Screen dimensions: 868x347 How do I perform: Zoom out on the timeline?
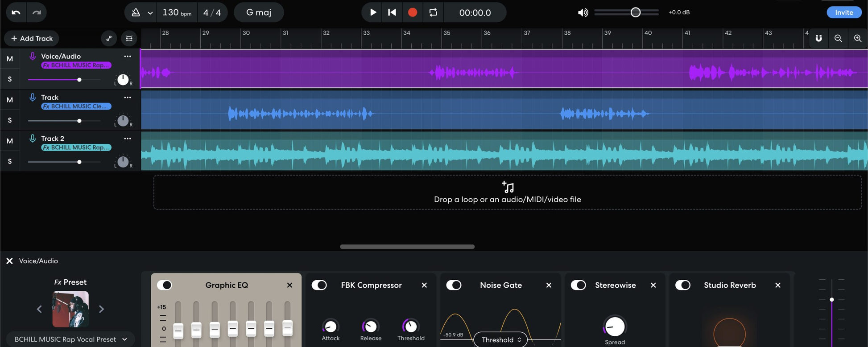click(x=838, y=38)
